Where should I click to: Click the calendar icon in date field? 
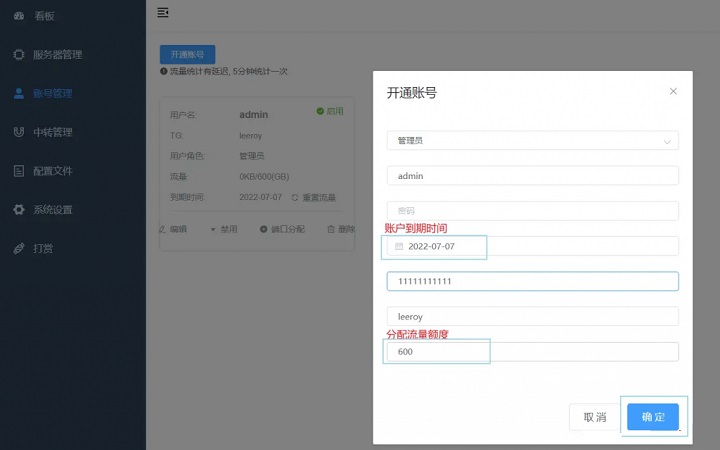(x=399, y=247)
